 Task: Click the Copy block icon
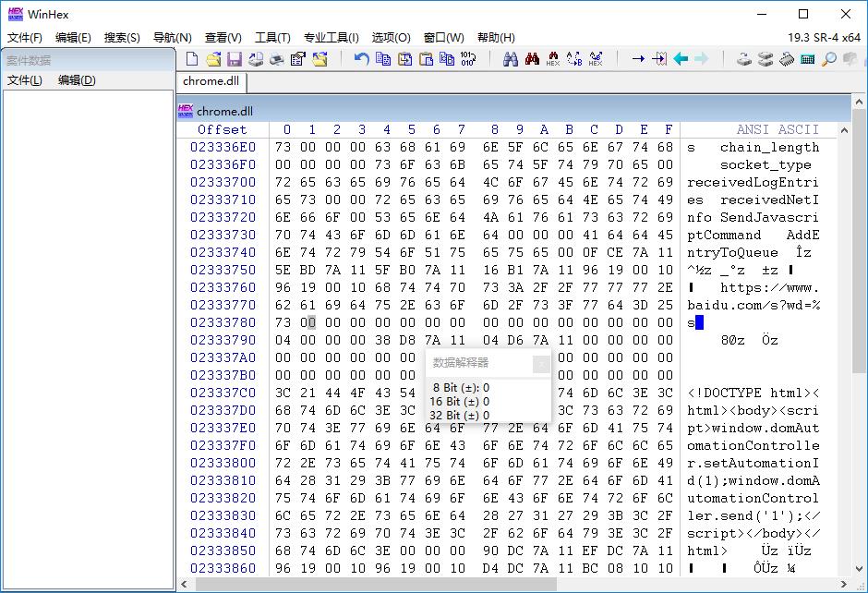point(383,59)
